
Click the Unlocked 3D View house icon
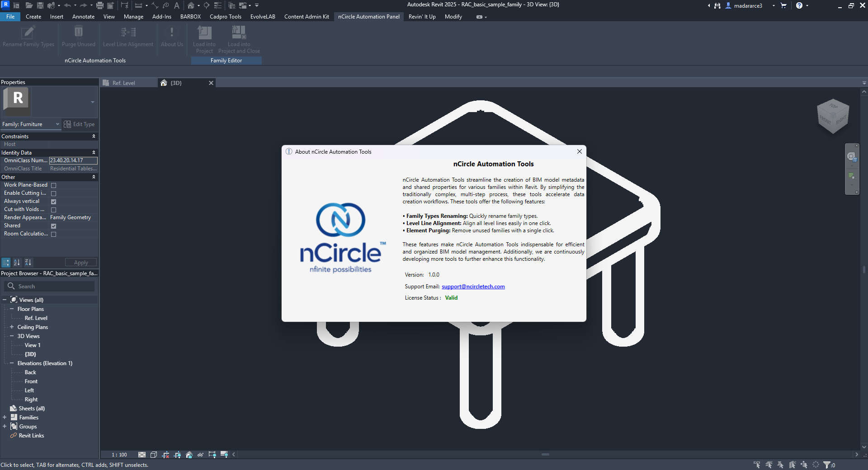point(189,455)
